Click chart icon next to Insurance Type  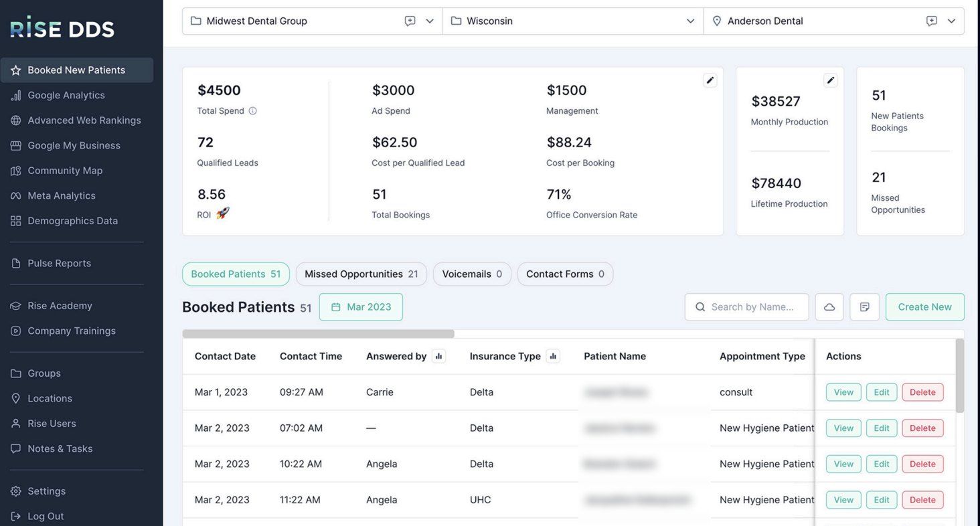pos(553,356)
